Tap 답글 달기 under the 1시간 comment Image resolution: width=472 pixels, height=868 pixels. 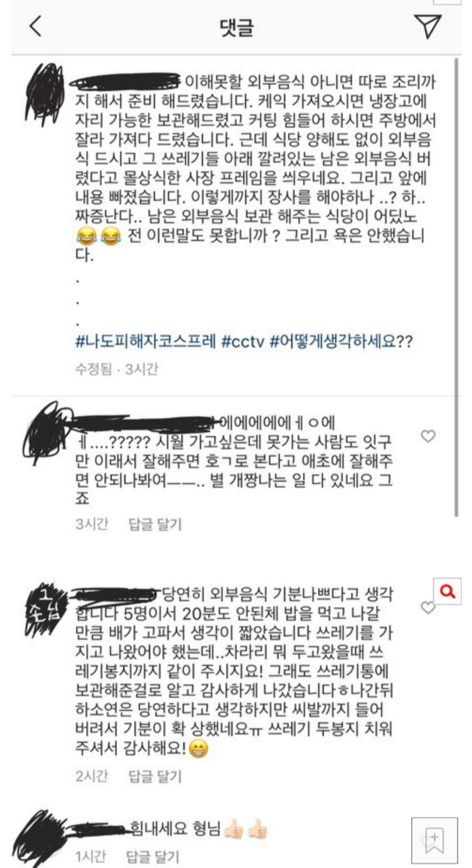tap(153, 856)
